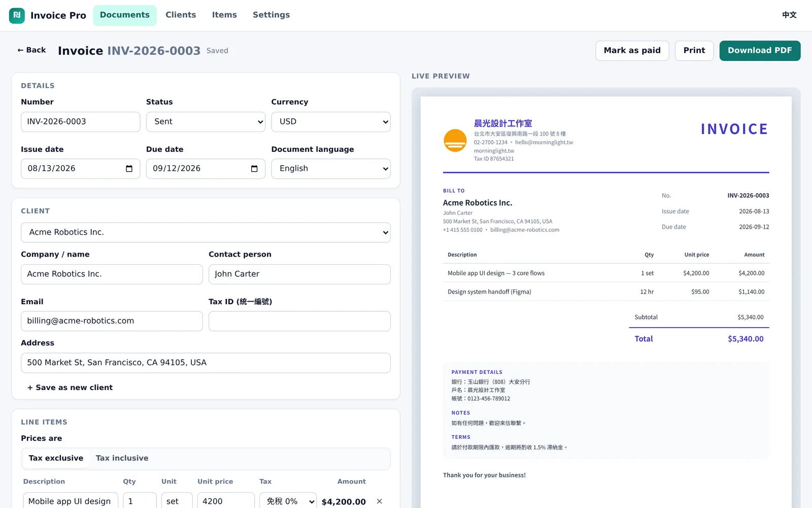This screenshot has height=508, width=812.
Task: Open the tax rate dropdown showing 免稅 0%
Action: point(288,501)
